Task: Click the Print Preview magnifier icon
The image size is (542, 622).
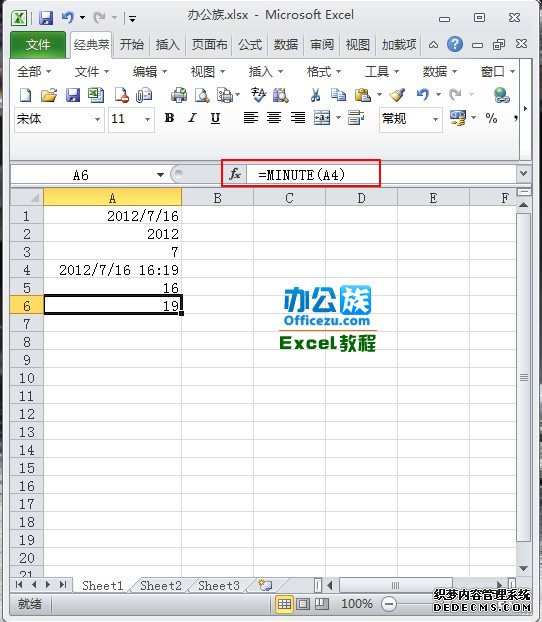Action: point(202,95)
